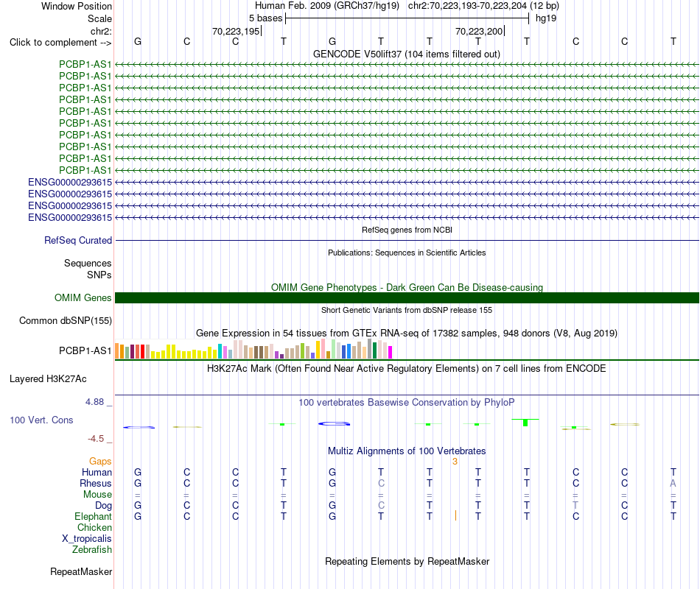Click 'Publications: Sequences in Scientific Articles' title
The image size is (700, 589).
(407, 253)
